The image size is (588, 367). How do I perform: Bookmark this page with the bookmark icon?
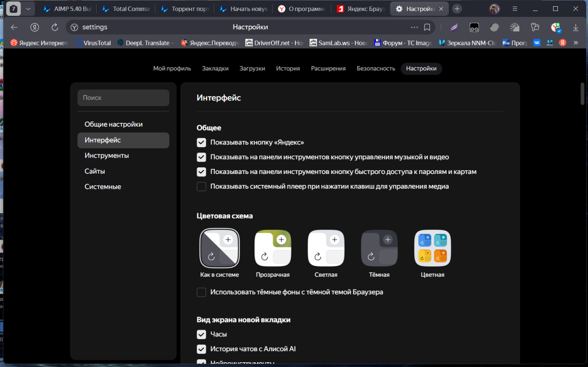[x=427, y=27]
